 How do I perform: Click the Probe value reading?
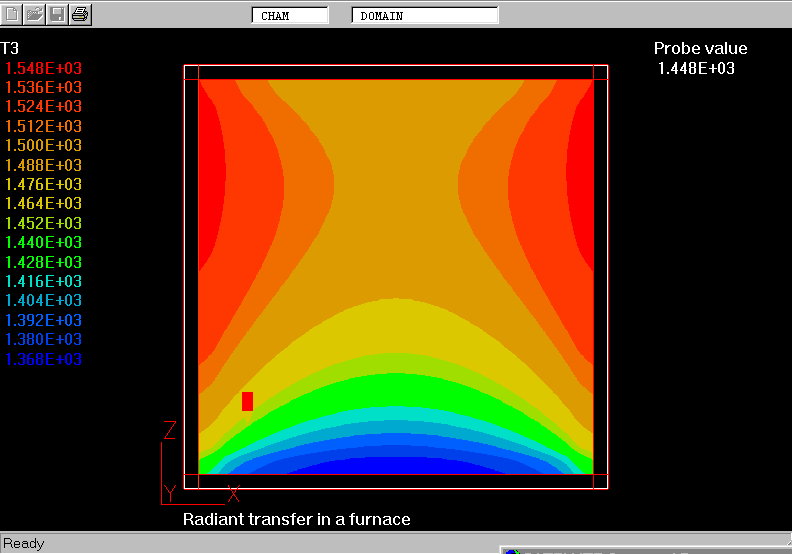point(696,68)
